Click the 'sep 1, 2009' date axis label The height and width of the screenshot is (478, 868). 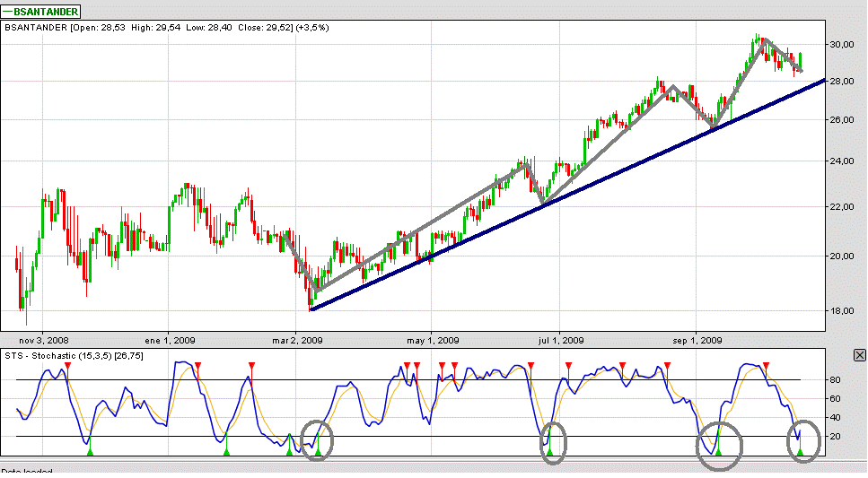coord(697,340)
